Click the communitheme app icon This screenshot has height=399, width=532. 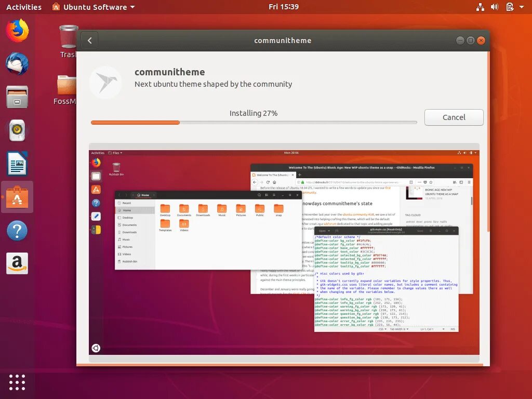pyautogui.click(x=105, y=83)
